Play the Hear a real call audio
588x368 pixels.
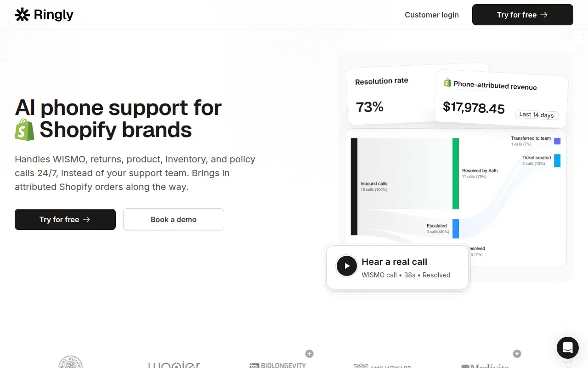pyautogui.click(x=347, y=266)
